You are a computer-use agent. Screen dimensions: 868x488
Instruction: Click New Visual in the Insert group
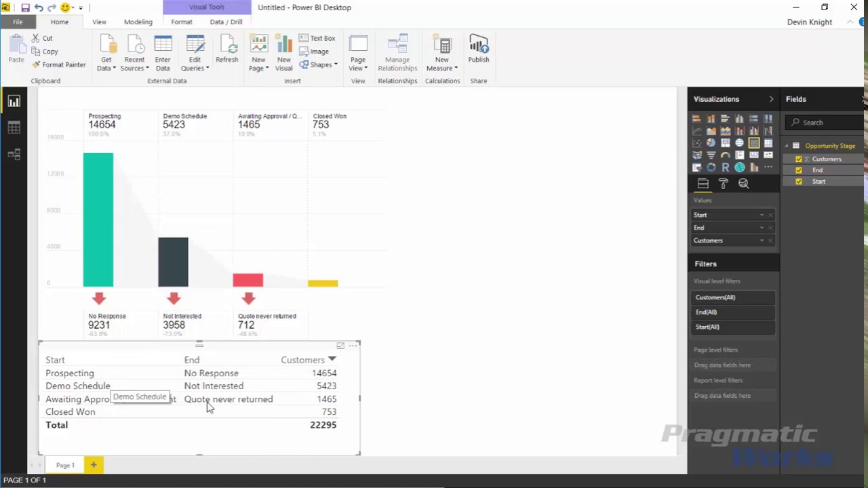284,54
